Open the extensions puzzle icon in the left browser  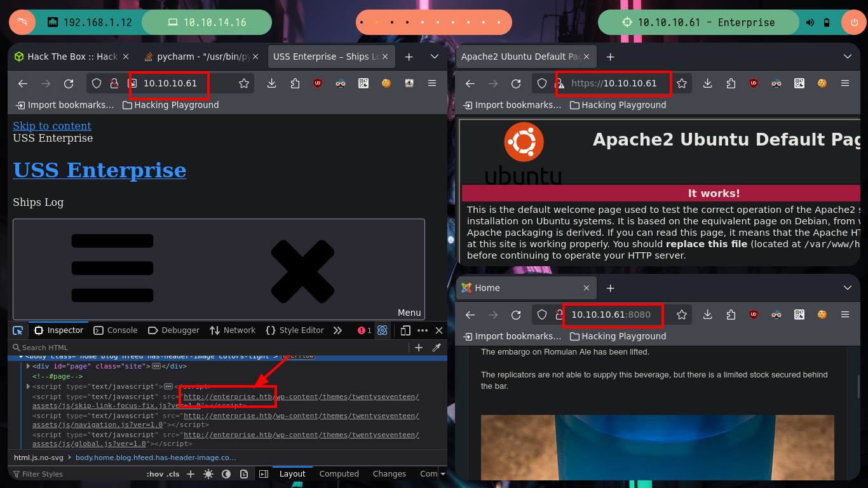coord(294,83)
